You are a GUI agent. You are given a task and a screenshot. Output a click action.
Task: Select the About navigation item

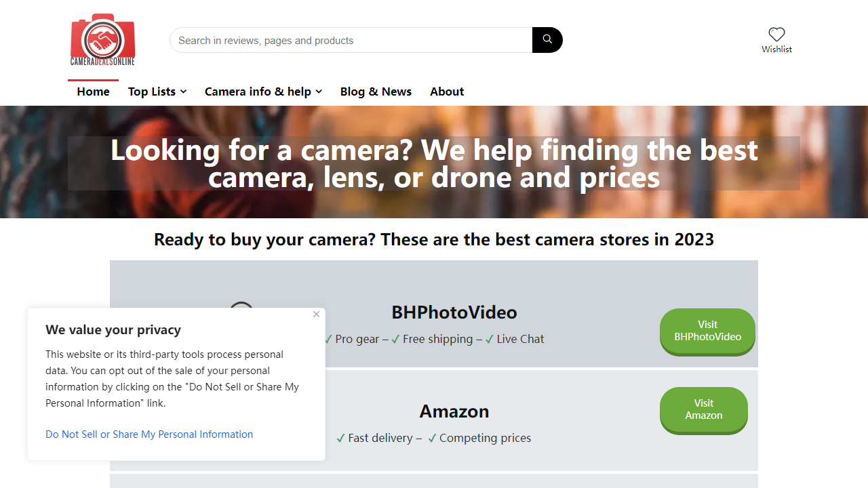[447, 91]
